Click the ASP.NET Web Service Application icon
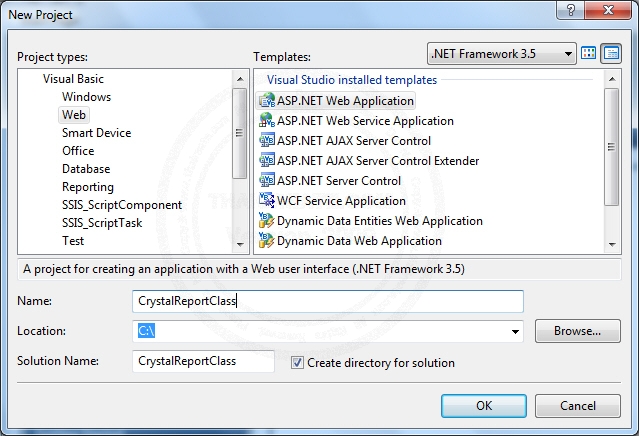The height and width of the screenshot is (436, 639). click(x=267, y=121)
